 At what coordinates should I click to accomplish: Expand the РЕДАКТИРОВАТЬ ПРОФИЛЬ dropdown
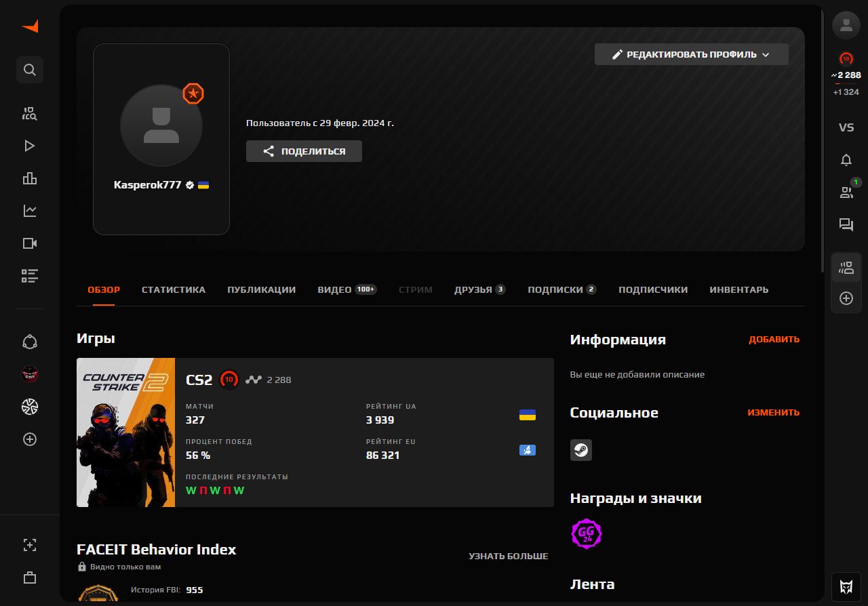pyautogui.click(x=692, y=54)
